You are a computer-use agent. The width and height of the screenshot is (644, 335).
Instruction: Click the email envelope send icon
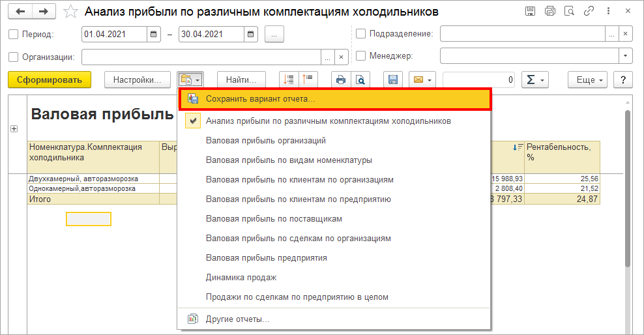[422, 80]
